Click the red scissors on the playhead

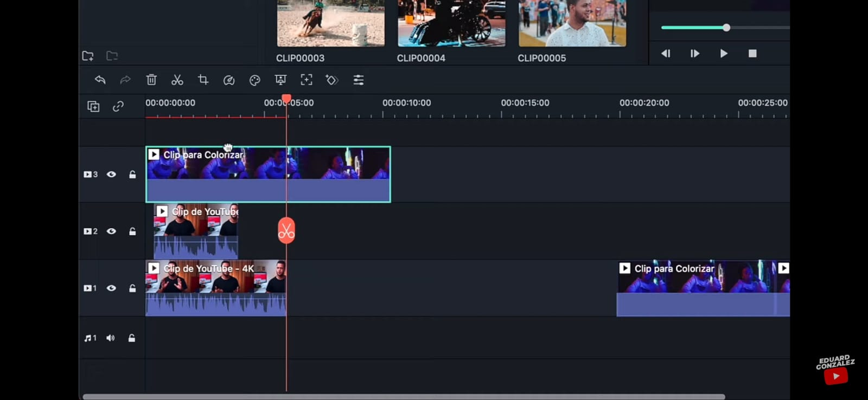286,231
